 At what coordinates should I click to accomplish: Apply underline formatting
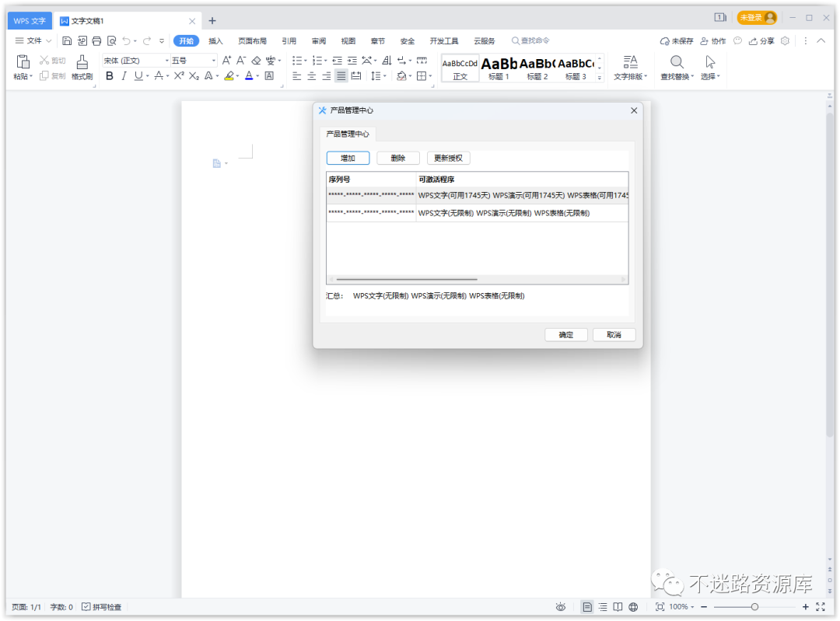point(138,76)
